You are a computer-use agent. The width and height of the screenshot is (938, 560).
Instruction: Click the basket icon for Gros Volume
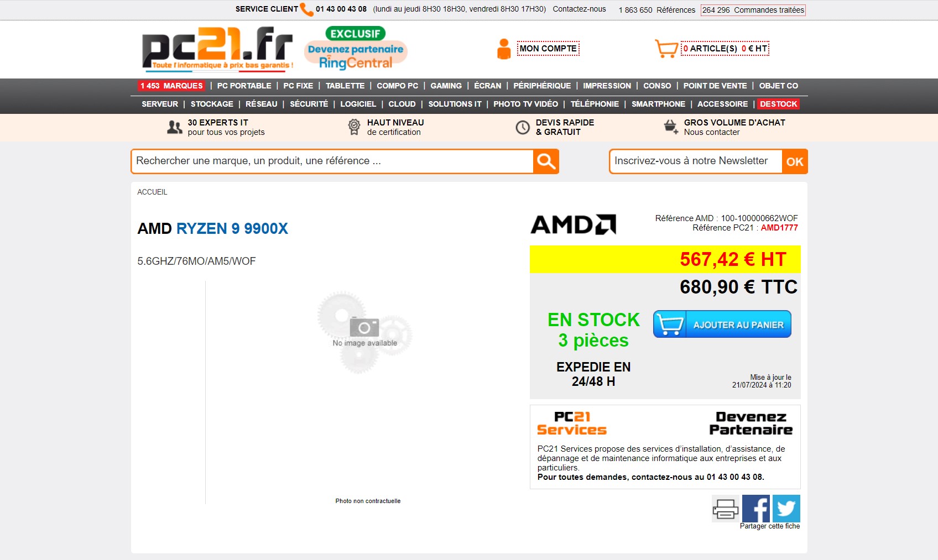click(671, 127)
